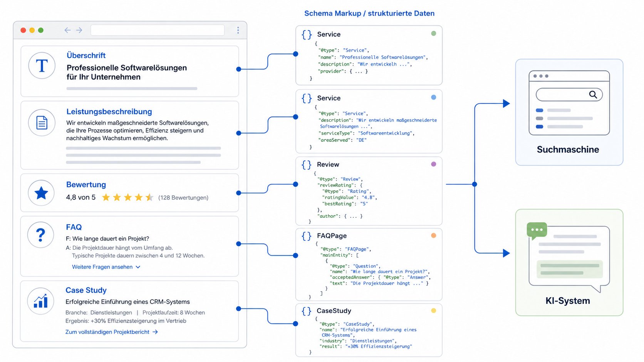Click '"@type": "Question"' code line

click(355, 266)
